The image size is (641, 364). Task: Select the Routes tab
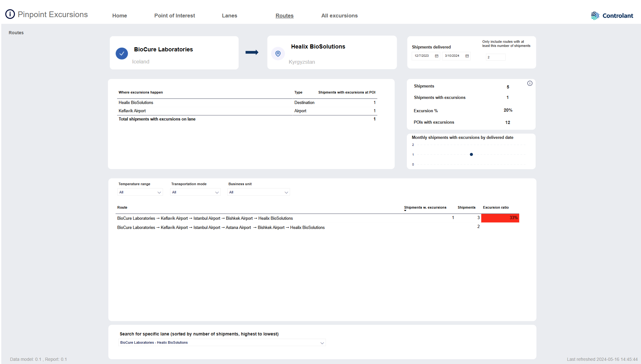285,16
